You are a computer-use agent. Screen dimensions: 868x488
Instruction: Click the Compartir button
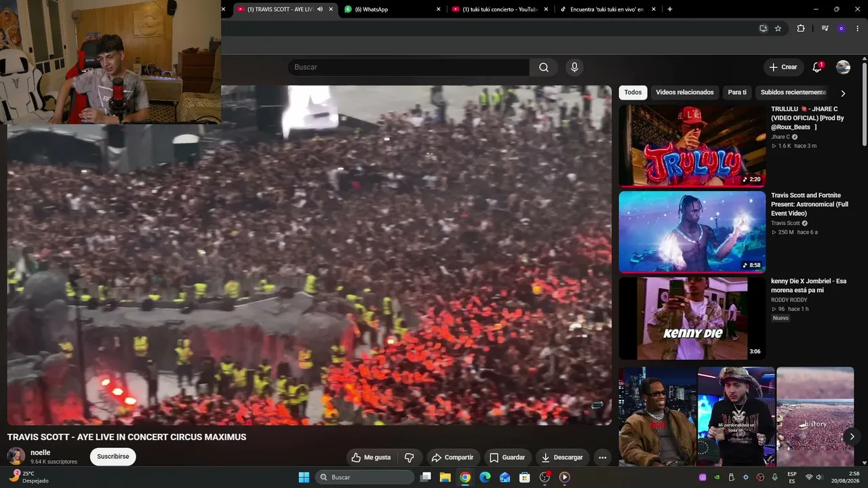[452, 457]
